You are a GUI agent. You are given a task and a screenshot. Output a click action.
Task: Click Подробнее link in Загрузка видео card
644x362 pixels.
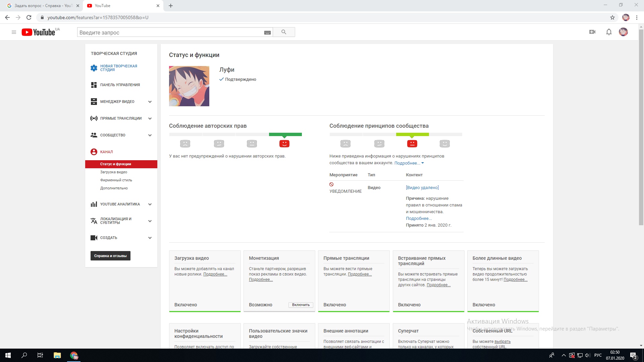tap(215, 274)
